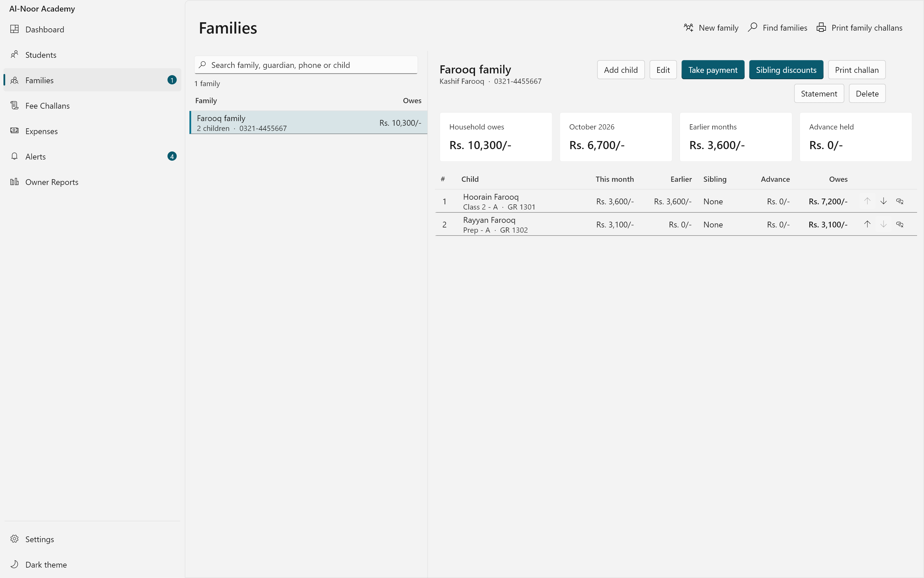Click the Find families magnifier icon

(x=752, y=27)
